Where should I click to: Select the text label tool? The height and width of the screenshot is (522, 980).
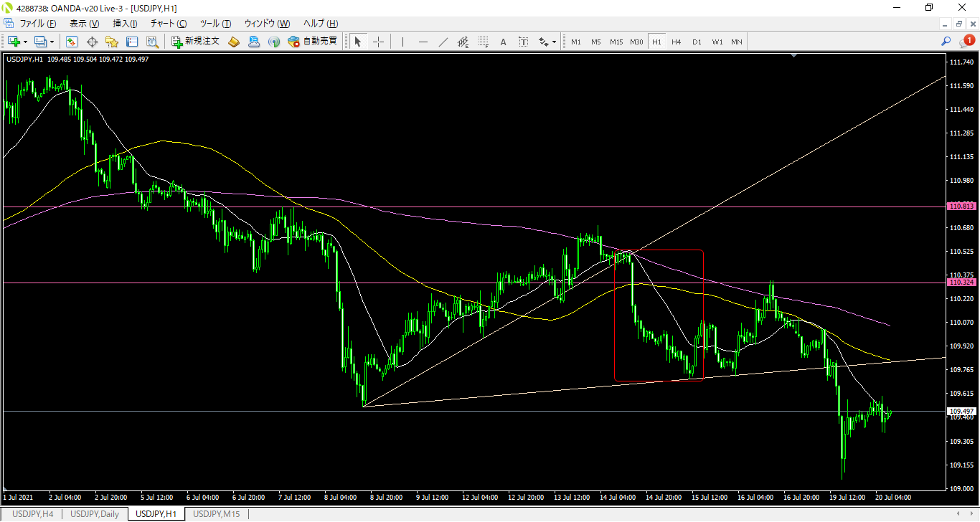click(503, 42)
